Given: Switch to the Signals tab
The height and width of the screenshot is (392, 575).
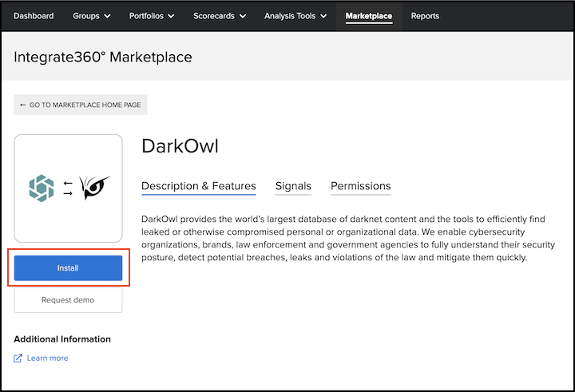Looking at the screenshot, I should click(x=293, y=186).
